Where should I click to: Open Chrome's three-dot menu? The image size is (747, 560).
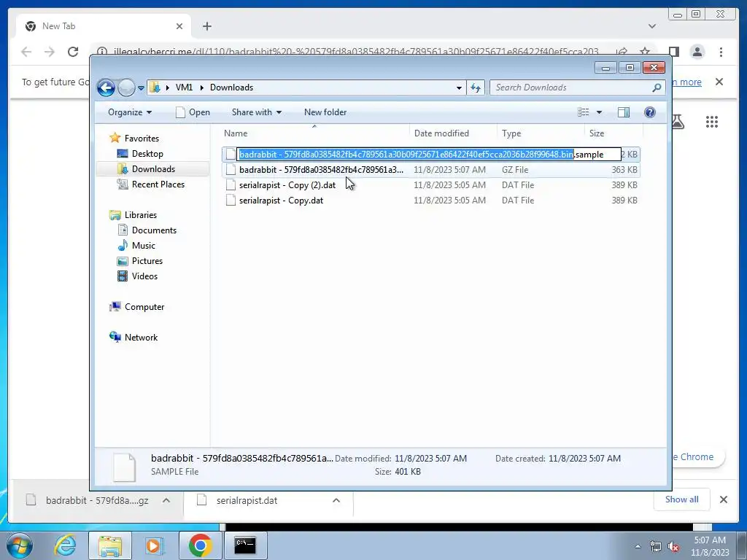721,52
